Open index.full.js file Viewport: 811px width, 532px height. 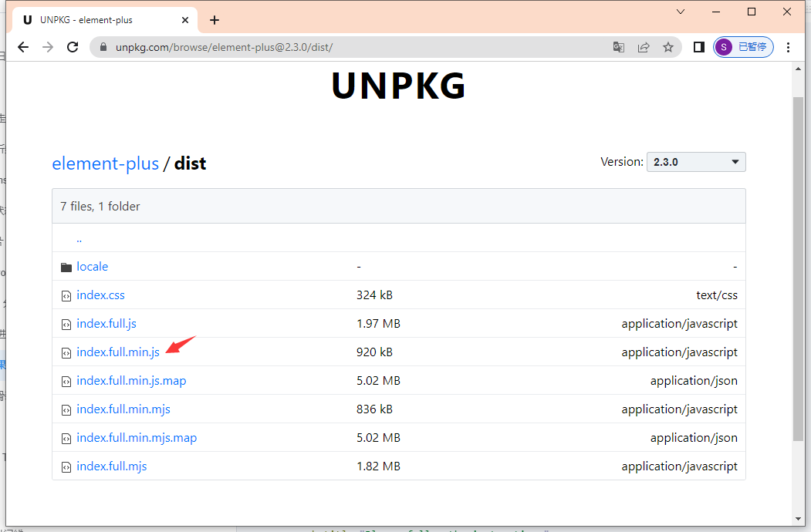point(106,323)
